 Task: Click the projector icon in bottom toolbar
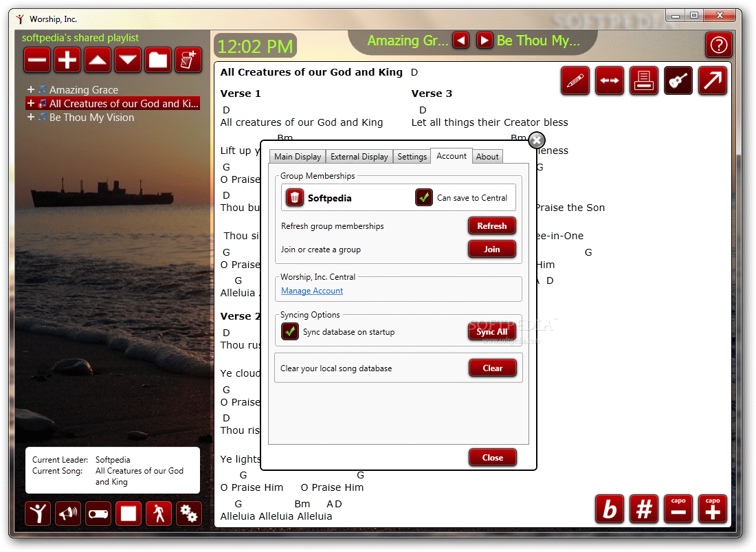pos(98,514)
